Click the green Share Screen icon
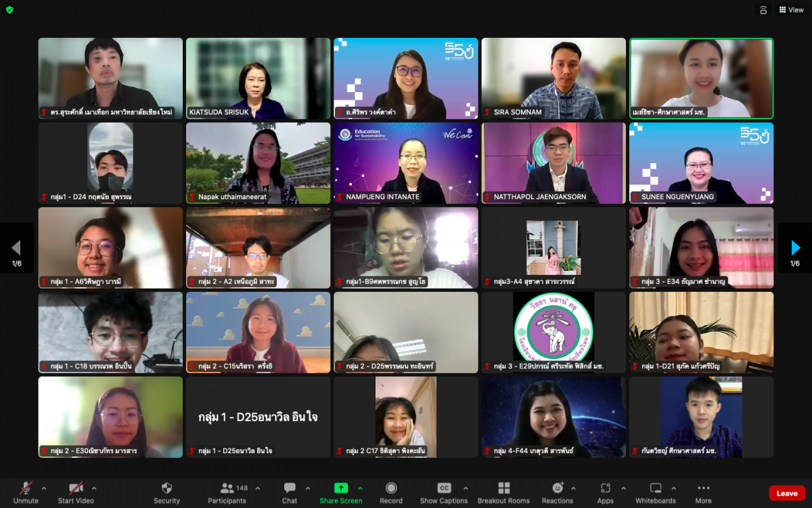The image size is (812, 508). click(341, 488)
